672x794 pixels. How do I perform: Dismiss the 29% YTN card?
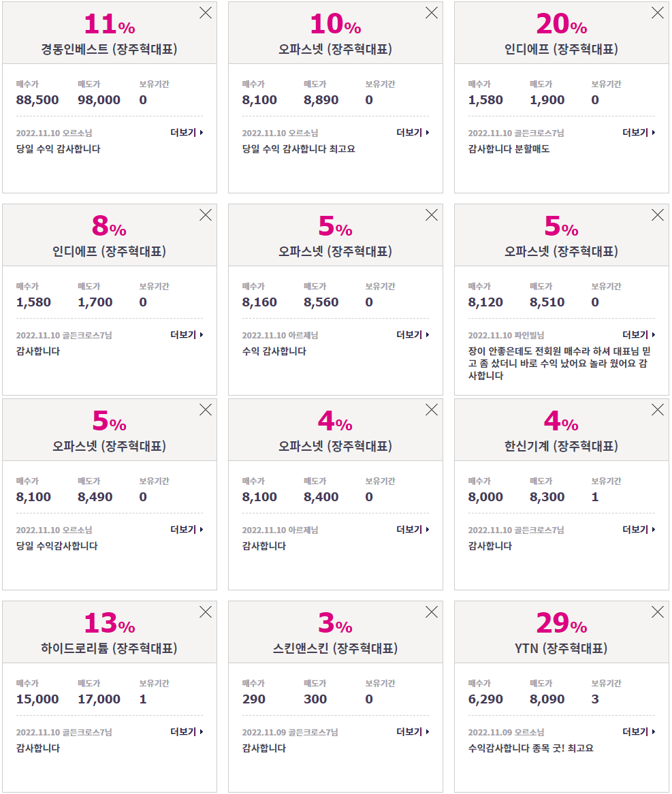(x=657, y=612)
